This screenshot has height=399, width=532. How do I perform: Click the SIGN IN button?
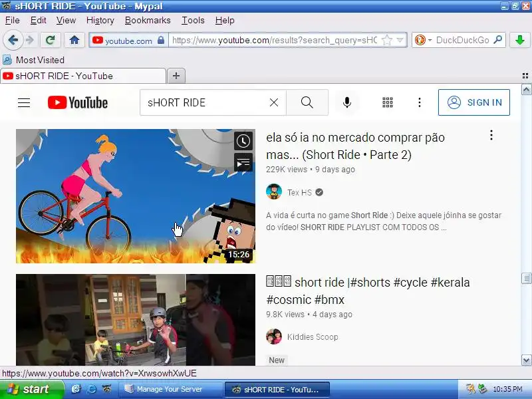(x=474, y=102)
